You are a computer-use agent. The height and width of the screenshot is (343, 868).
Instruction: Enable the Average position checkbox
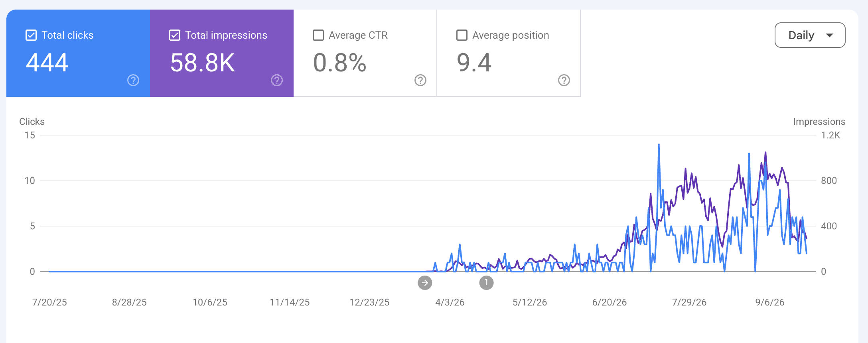tap(462, 35)
